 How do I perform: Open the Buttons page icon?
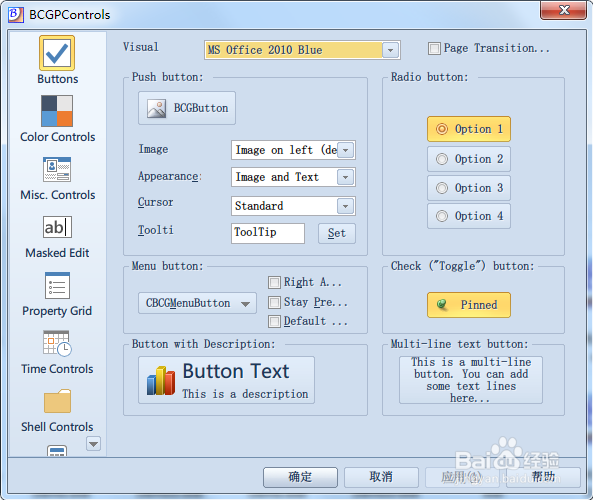click(x=57, y=53)
